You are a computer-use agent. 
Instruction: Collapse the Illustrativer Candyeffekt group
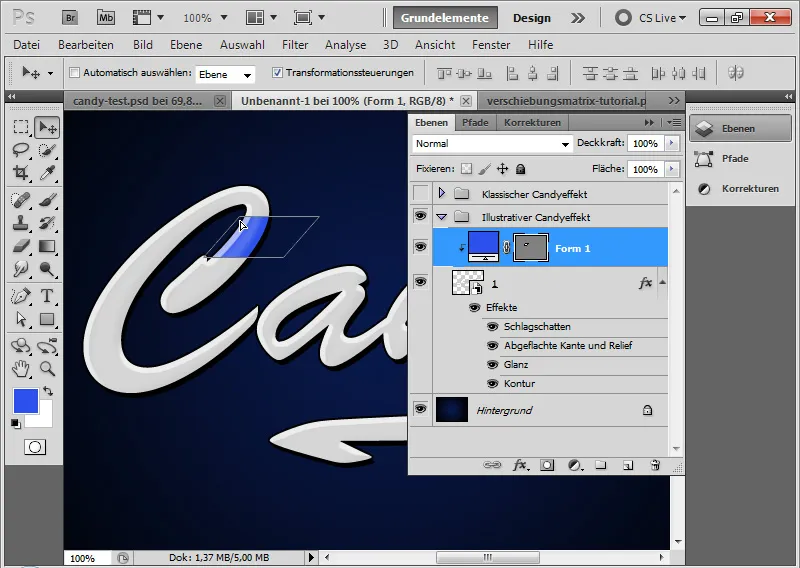(x=442, y=217)
